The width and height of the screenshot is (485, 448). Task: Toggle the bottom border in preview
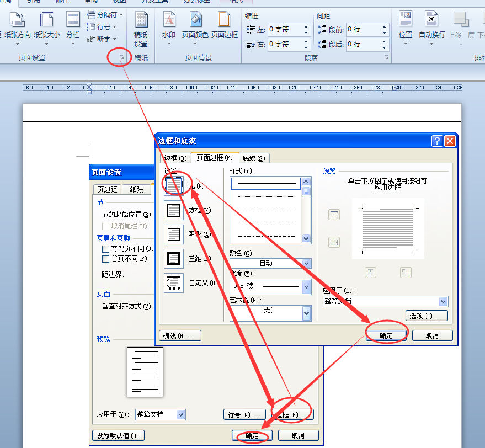pyautogui.click(x=334, y=242)
